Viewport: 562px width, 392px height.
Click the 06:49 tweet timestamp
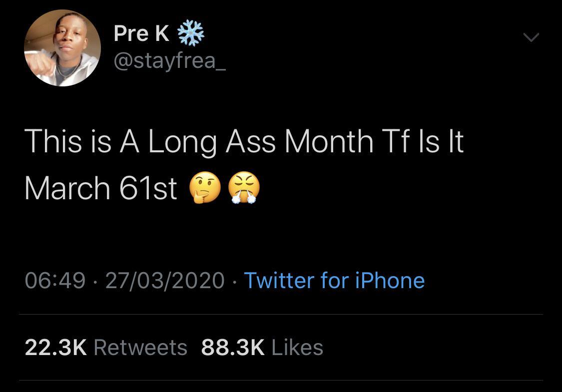55,280
